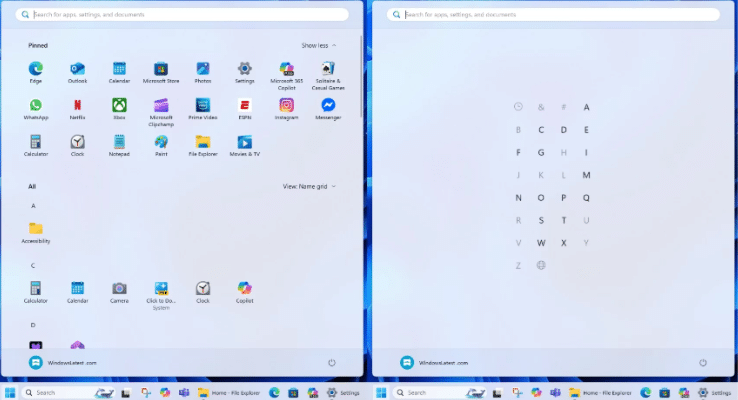738x400 pixels.
Task: Open the Settings gear in the Pinned section
Action: point(245,72)
